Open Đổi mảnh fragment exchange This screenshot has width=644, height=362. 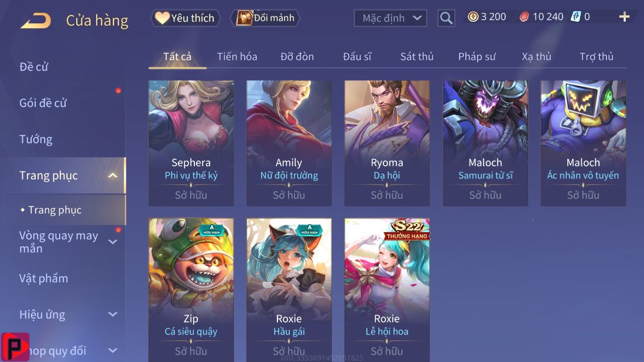pyautogui.click(x=266, y=18)
